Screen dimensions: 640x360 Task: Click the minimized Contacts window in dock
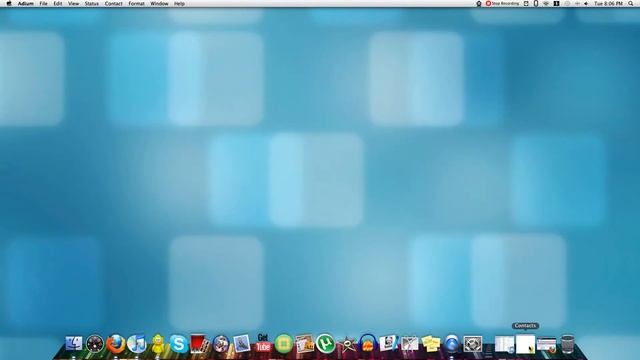point(525,344)
